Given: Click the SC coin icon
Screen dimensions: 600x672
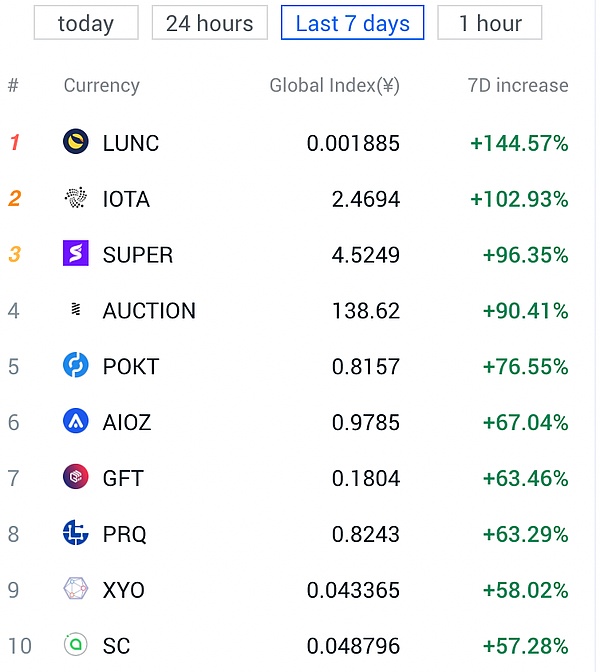Looking at the screenshot, I should [x=76, y=646].
